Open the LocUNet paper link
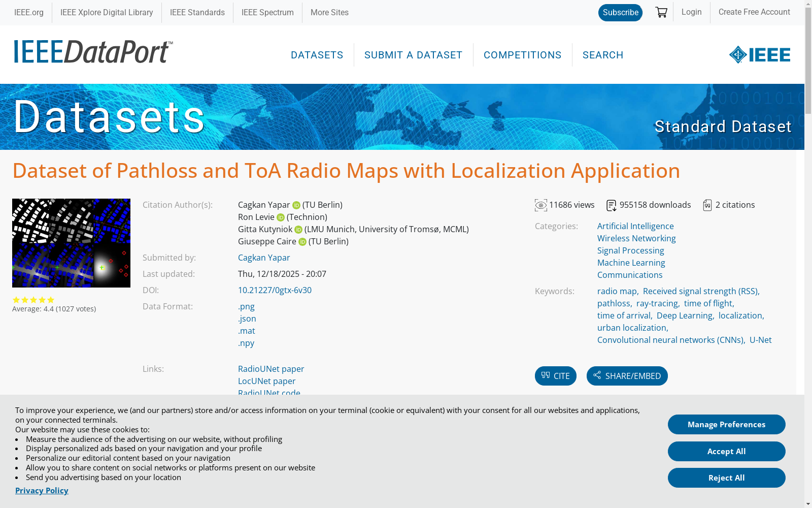 click(x=267, y=381)
